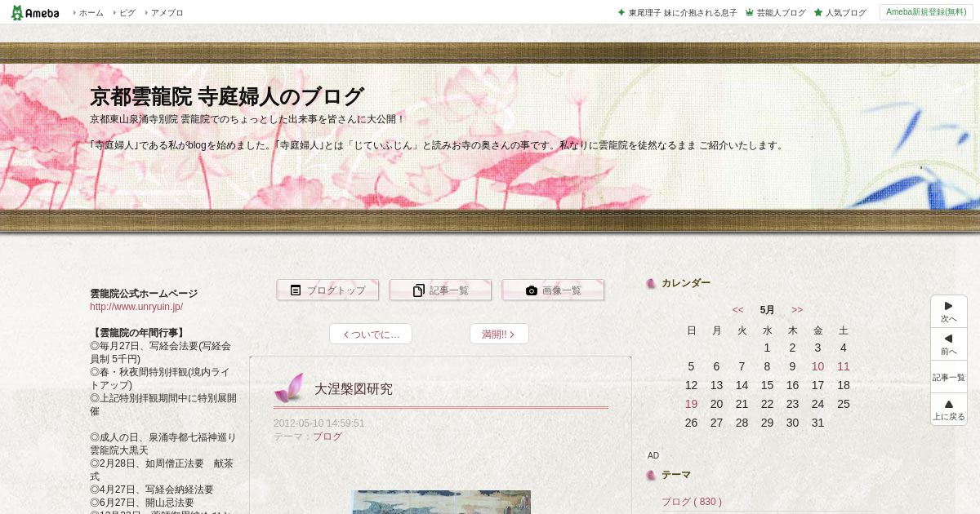980x514 pixels.
Task: Click floating 記事一覧 button
Action: click(949, 377)
